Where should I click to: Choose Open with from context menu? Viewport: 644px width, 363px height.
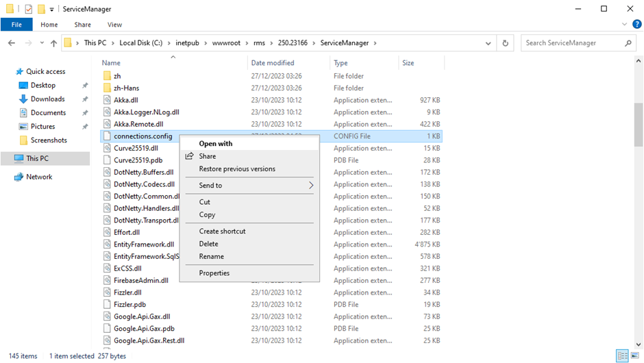coord(249,143)
